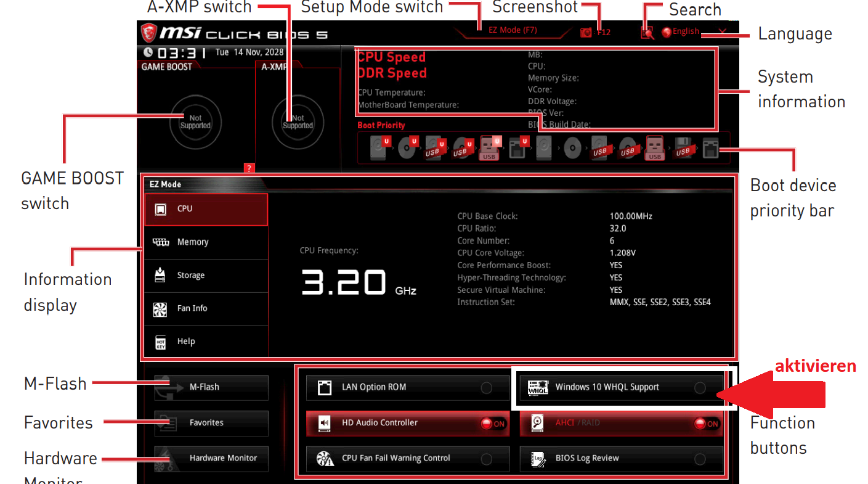Select the legacy network boot icon at bar end
This screenshot has width=868, height=484.
[711, 148]
